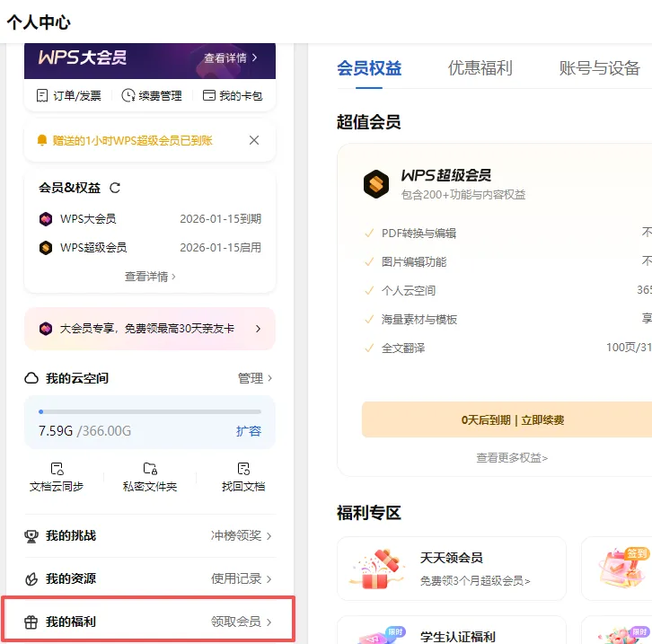Refresh 会员&权益 with the reload icon
This screenshot has height=644, width=652.
coord(115,188)
